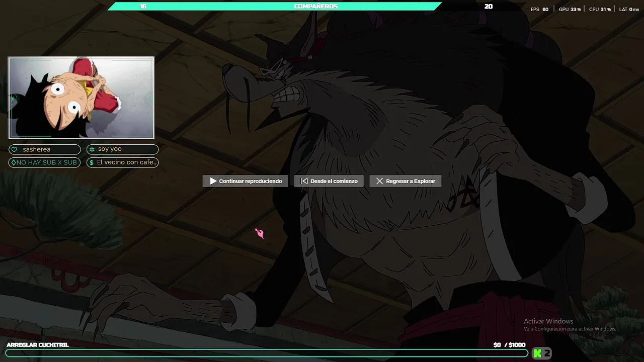
Task: Click the star icon beside soy yoo
Action: (92, 149)
